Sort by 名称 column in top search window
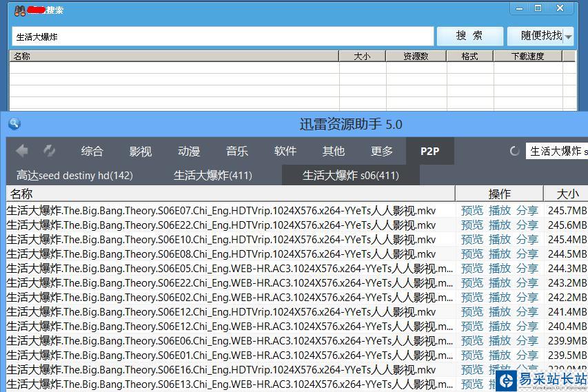The image size is (588, 392). coord(174,56)
